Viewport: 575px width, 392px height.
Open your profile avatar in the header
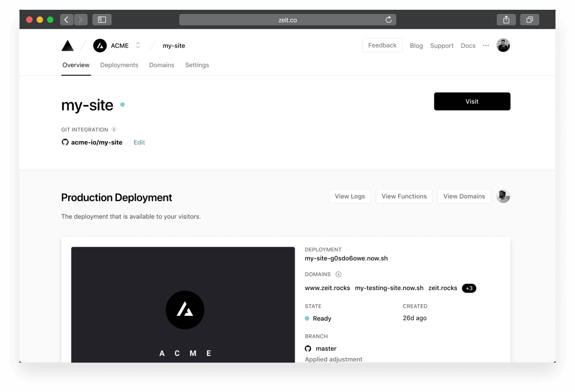[503, 45]
